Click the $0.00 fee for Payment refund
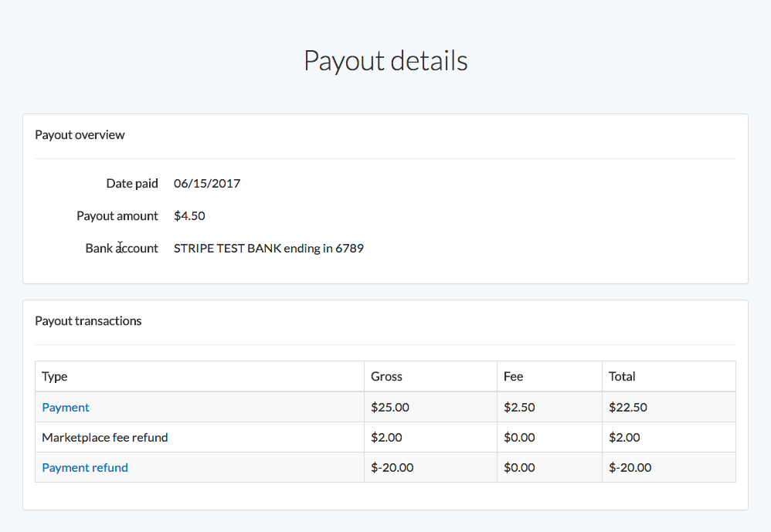Image resolution: width=771 pixels, height=532 pixels. (519, 467)
